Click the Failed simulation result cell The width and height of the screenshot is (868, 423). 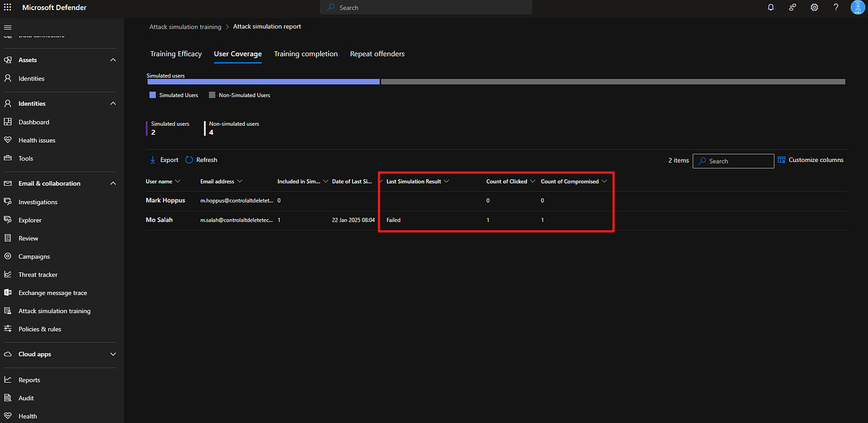(x=393, y=220)
